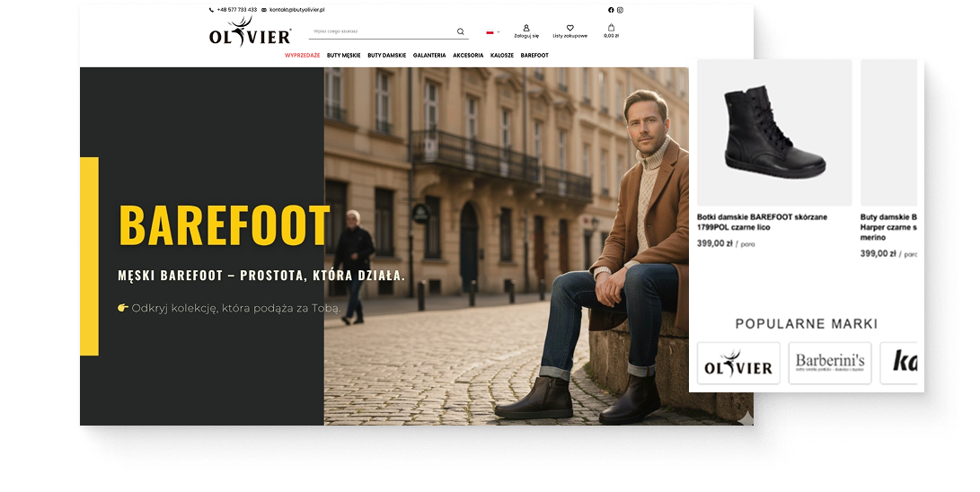
Task: Click the search magnifier icon
Action: [x=461, y=31]
